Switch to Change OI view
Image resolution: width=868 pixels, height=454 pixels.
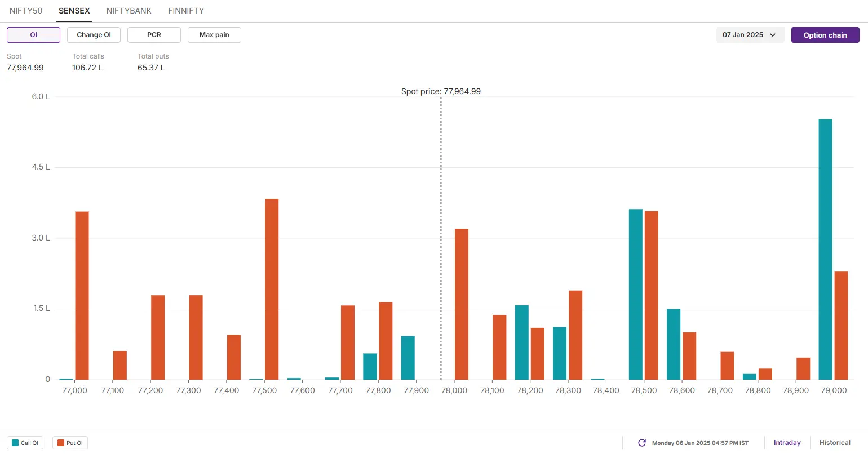[x=94, y=35]
